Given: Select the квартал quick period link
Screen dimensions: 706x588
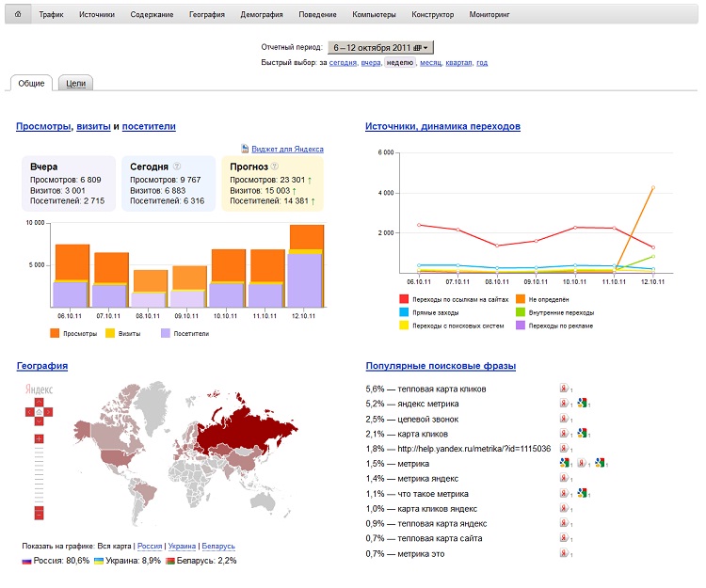Looking at the screenshot, I should click(x=459, y=63).
